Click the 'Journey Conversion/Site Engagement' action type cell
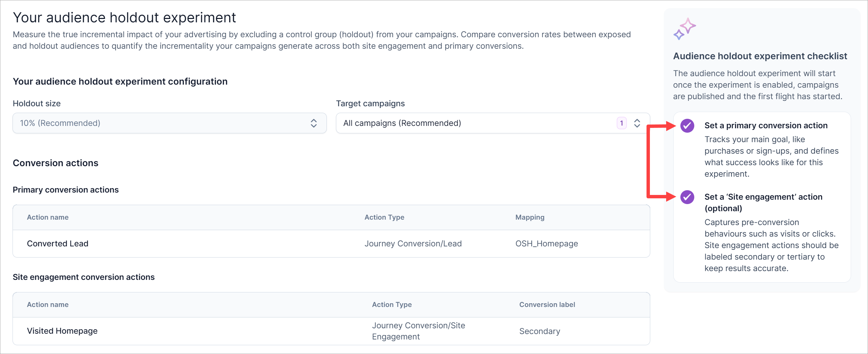Image resolution: width=868 pixels, height=354 pixels. [x=418, y=331]
